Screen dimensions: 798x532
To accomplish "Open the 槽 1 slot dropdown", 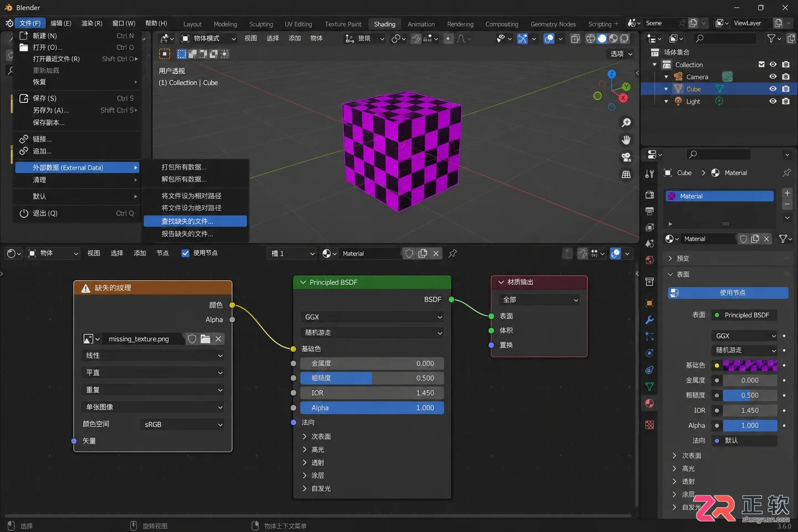I will [x=292, y=254].
